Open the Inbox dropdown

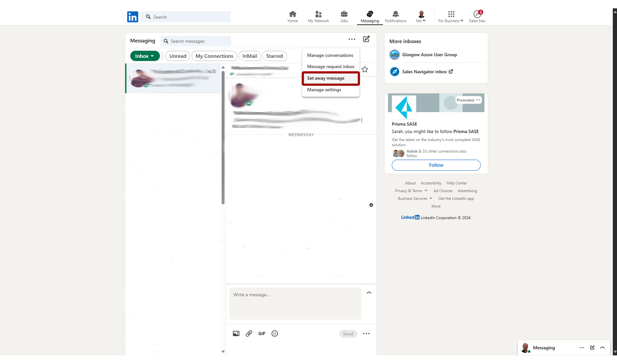click(145, 56)
